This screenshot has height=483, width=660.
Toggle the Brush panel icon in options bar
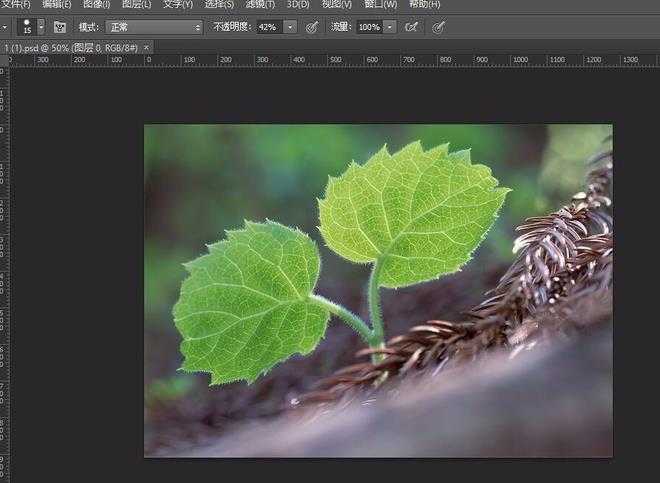[60, 27]
